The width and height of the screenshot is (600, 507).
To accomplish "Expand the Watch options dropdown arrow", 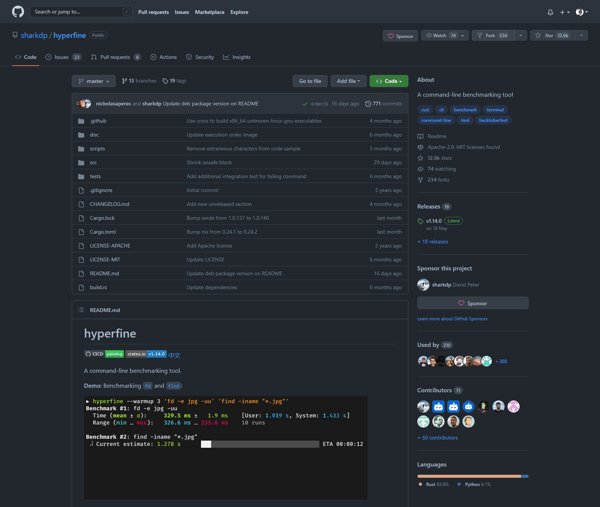I will click(x=463, y=36).
